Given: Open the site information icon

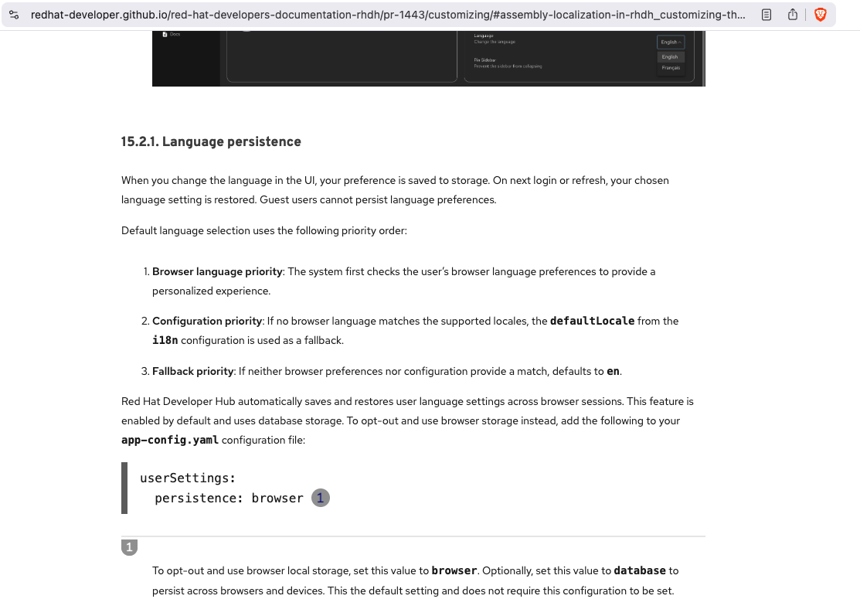Looking at the screenshot, I should (14, 15).
